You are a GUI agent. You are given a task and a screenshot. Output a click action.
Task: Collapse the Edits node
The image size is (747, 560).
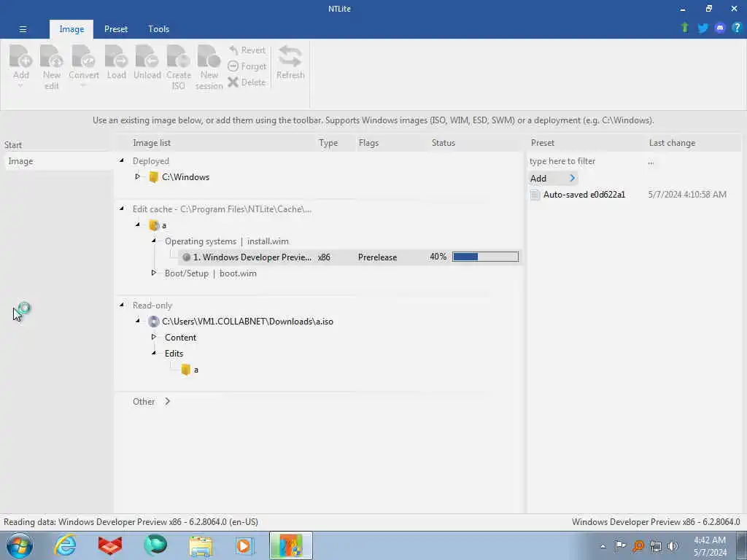(154, 353)
